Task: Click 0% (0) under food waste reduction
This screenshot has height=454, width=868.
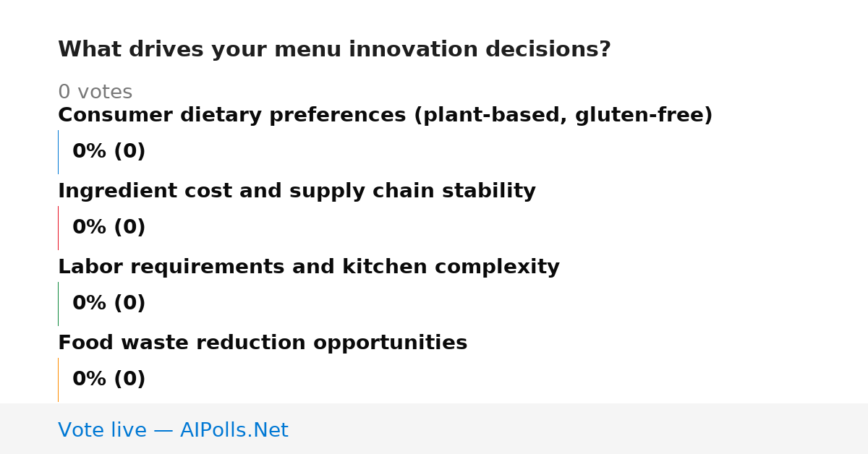Action: 109,380
